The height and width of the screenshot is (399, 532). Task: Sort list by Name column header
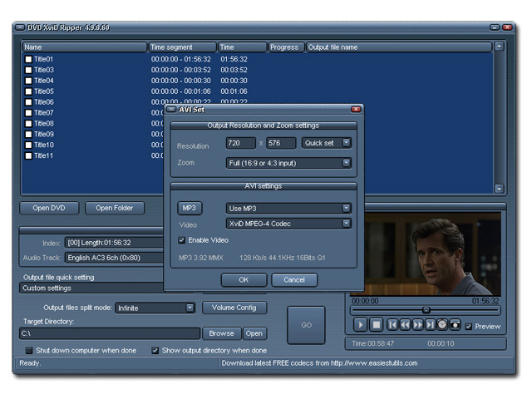85,47
